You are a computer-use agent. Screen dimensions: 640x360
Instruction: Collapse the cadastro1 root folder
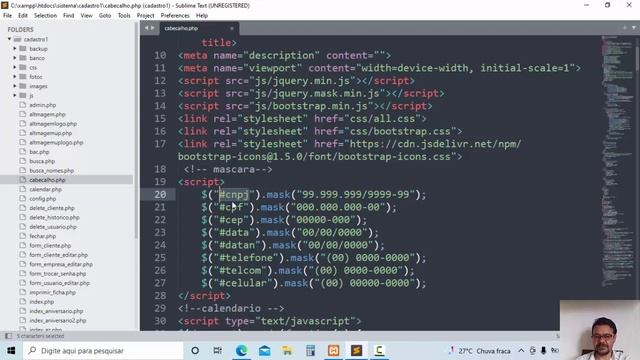(x=9, y=39)
